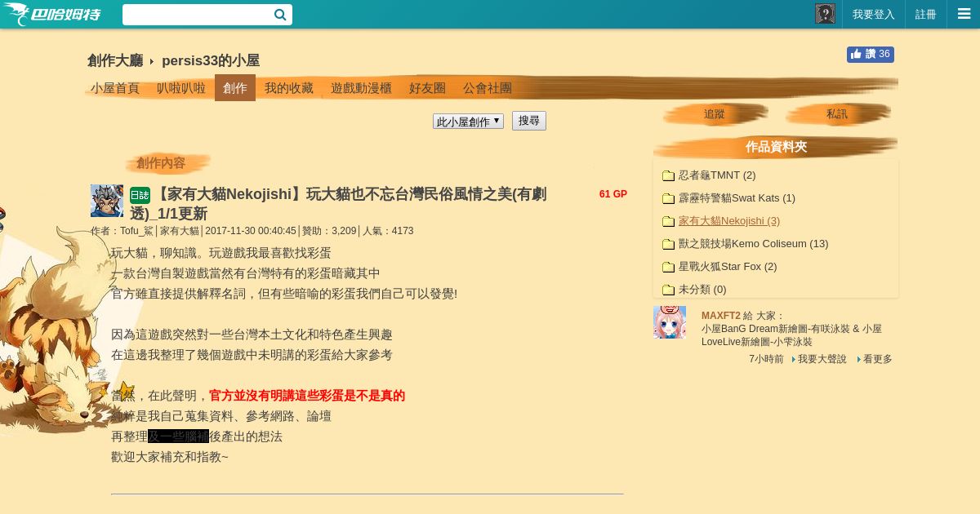Click the Facebook 讚 like button
980x514 pixels.
(x=871, y=54)
